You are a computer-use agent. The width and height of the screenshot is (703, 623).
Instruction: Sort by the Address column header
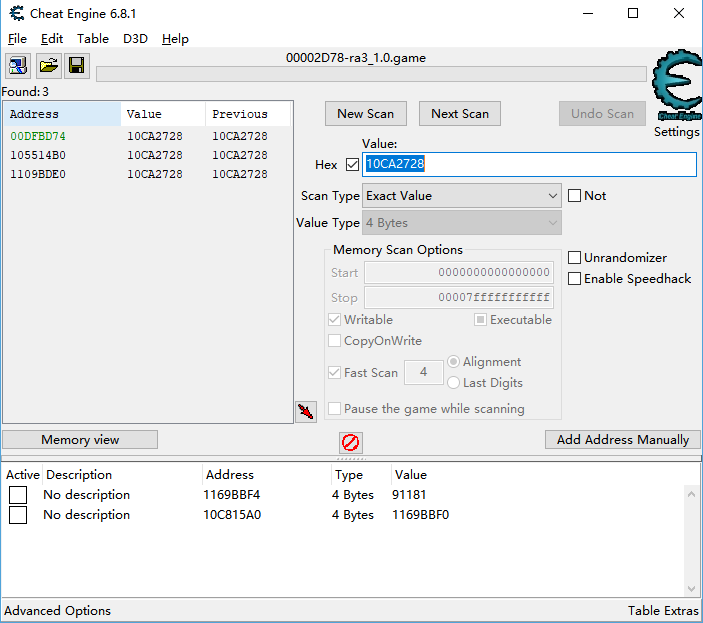62,114
